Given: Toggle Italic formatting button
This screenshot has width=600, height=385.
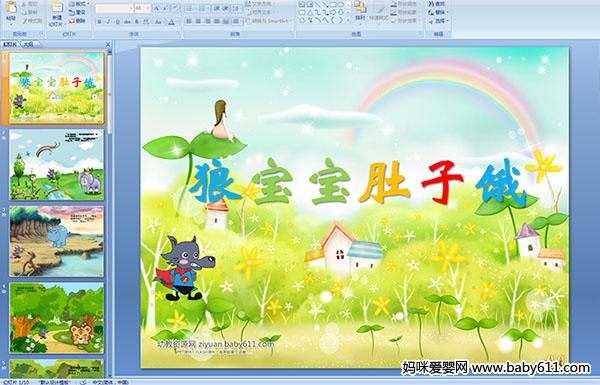Looking at the screenshot, I should (108, 22).
